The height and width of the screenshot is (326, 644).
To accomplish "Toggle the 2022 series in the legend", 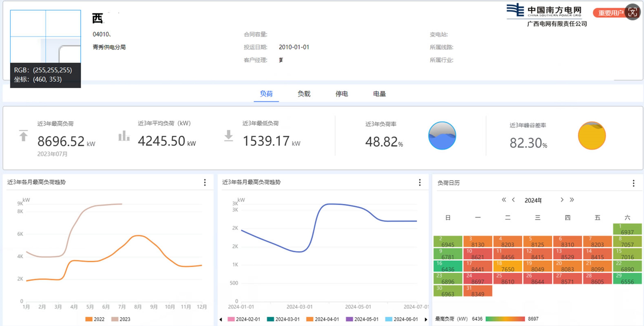I will coord(95,319).
